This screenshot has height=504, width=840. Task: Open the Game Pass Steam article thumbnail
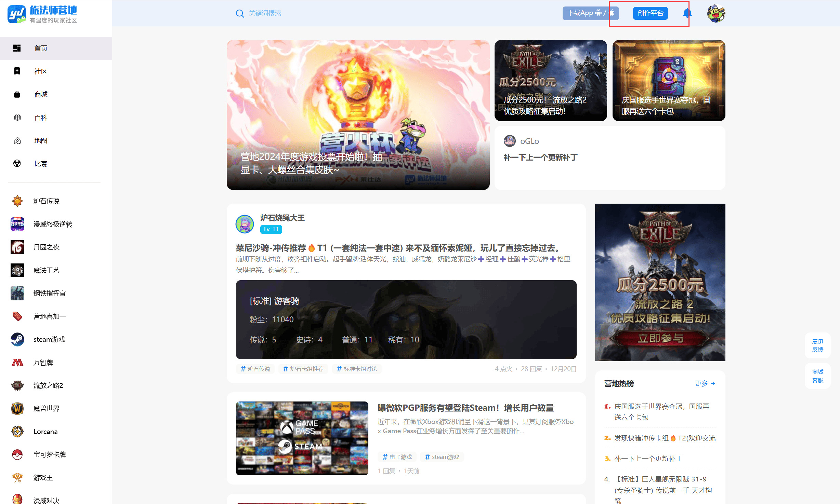(302, 438)
